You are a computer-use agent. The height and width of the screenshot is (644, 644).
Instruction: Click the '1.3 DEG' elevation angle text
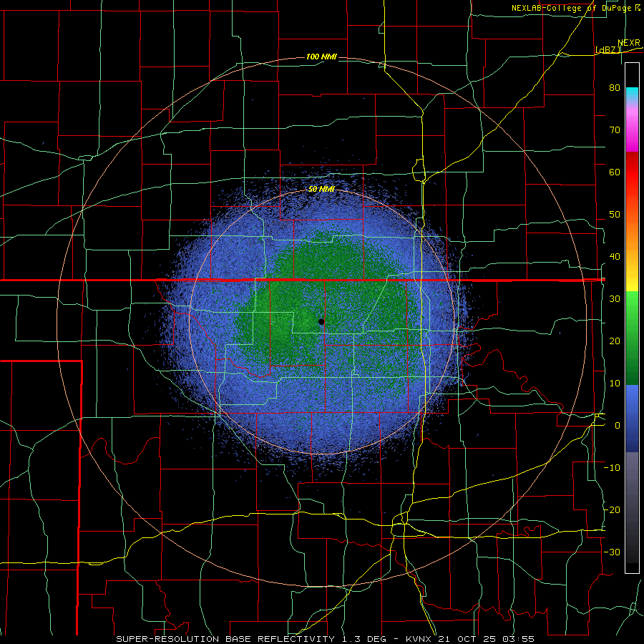(x=366, y=639)
